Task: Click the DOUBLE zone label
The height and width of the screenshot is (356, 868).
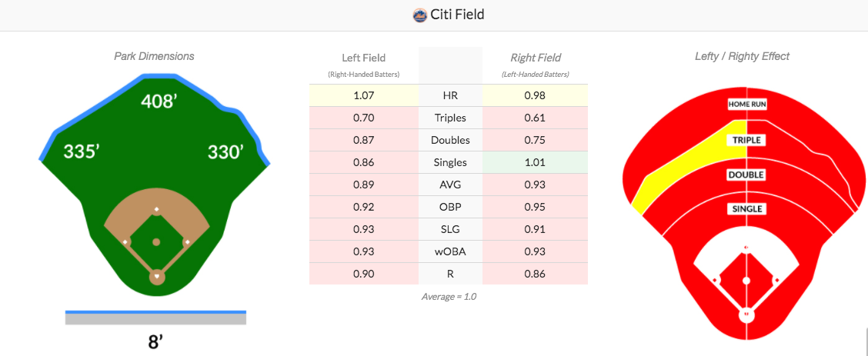Action: tap(746, 175)
